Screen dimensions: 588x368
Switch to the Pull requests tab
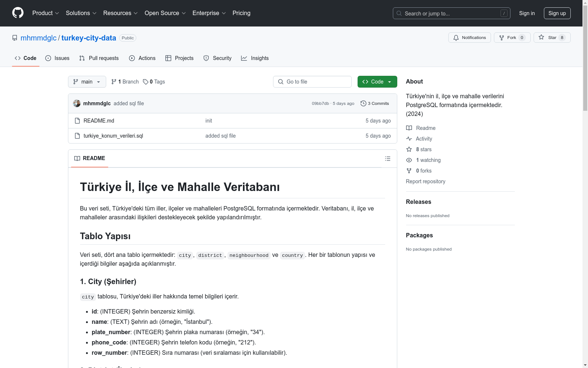click(99, 58)
